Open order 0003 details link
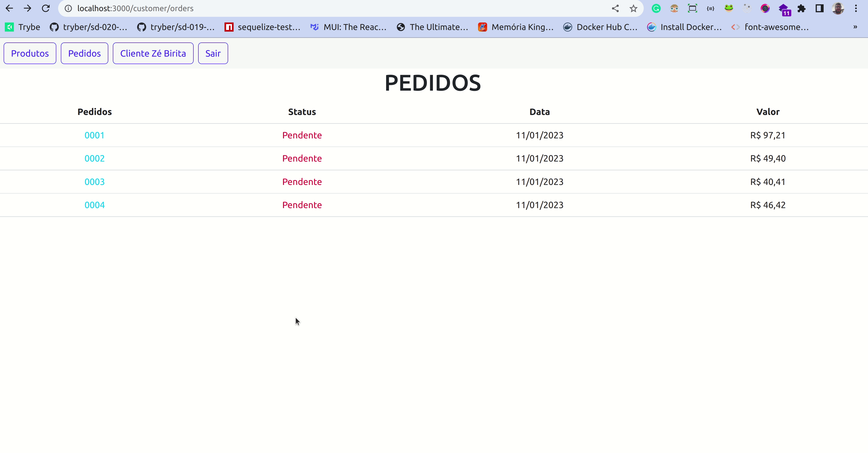The height and width of the screenshot is (453, 868). (x=94, y=182)
